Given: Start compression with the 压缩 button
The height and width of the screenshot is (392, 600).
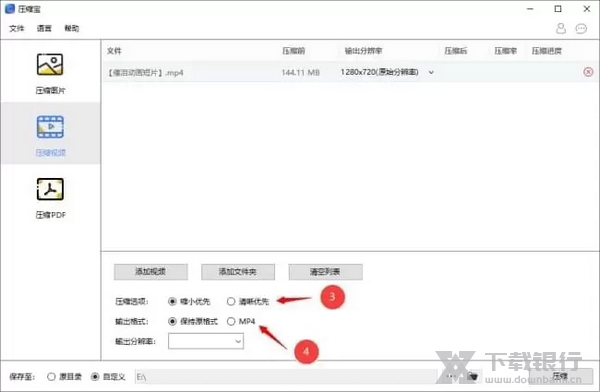Looking at the screenshot, I should tap(561, 376).
